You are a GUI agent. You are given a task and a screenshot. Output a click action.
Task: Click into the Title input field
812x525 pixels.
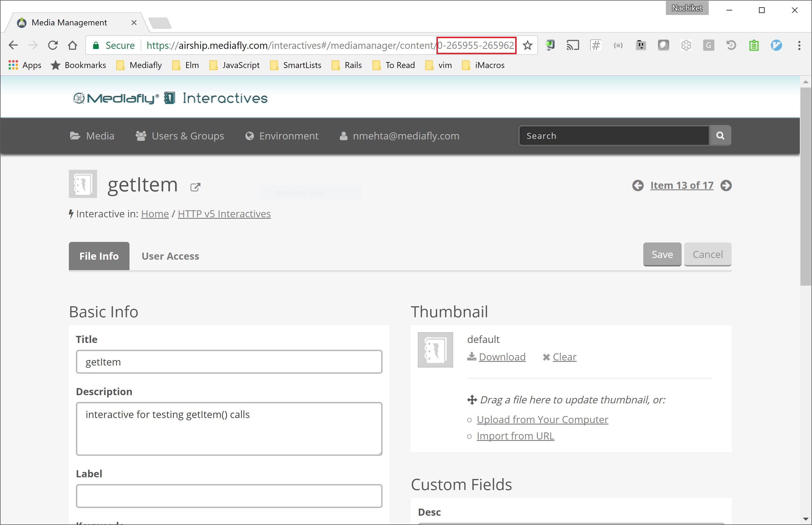coord(229,362)
